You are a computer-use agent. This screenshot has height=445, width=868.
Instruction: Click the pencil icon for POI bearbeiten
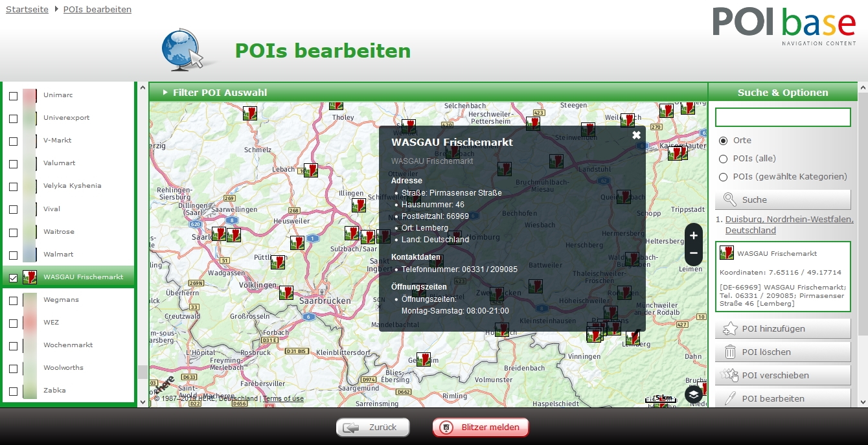(x=730, y=398)
